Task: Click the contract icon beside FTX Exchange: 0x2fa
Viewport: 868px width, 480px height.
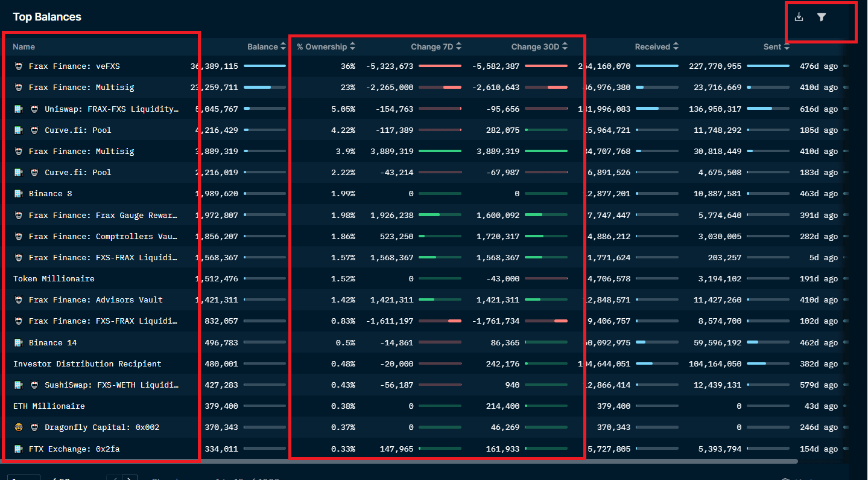Action: 18,449
